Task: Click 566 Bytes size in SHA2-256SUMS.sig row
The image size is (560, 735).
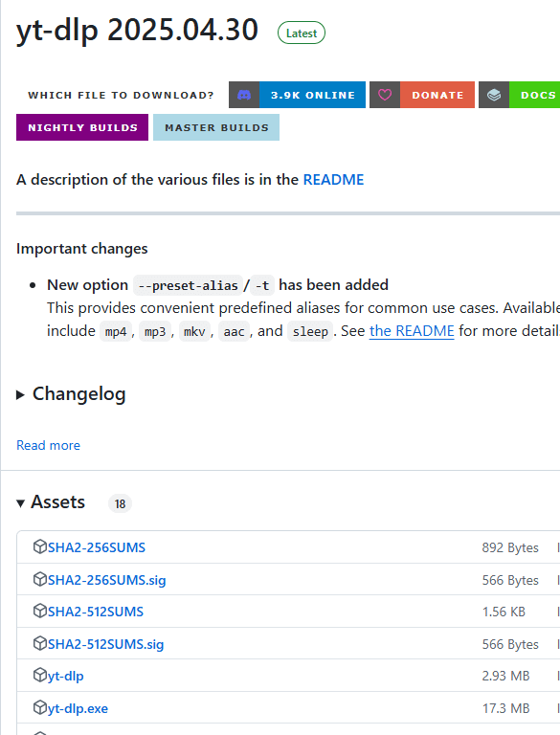Action: [x=510, y=580]
